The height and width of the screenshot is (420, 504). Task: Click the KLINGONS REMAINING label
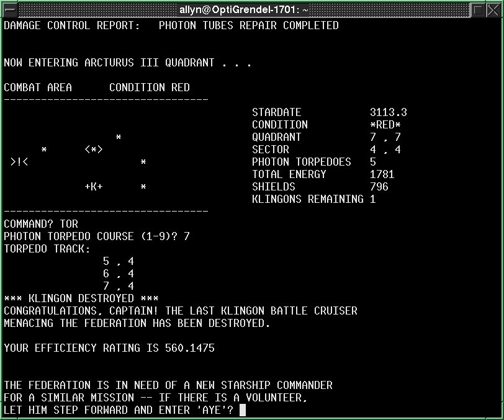307,199
